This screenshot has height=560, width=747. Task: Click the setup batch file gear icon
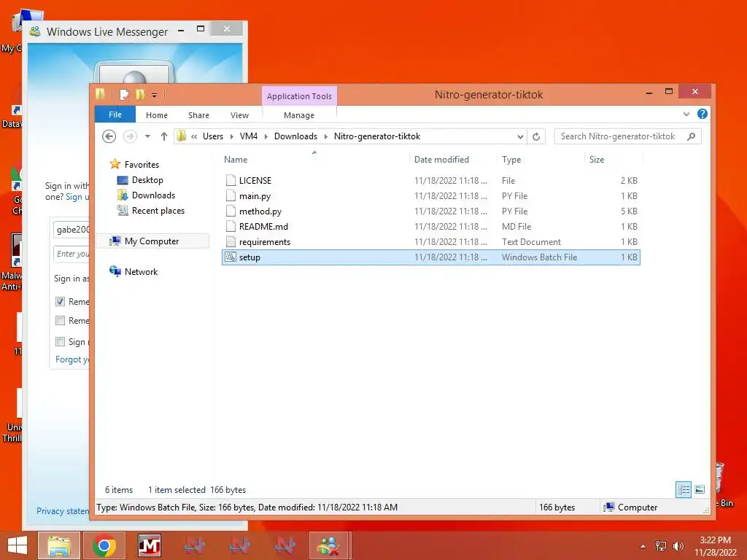tap(231, 257)
